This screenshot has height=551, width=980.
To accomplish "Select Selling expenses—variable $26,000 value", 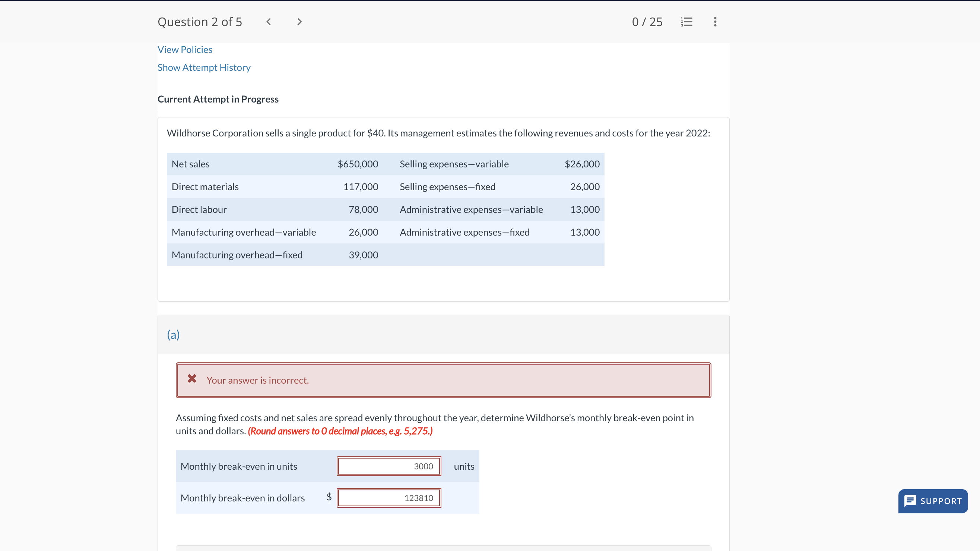I will (582, 164).
